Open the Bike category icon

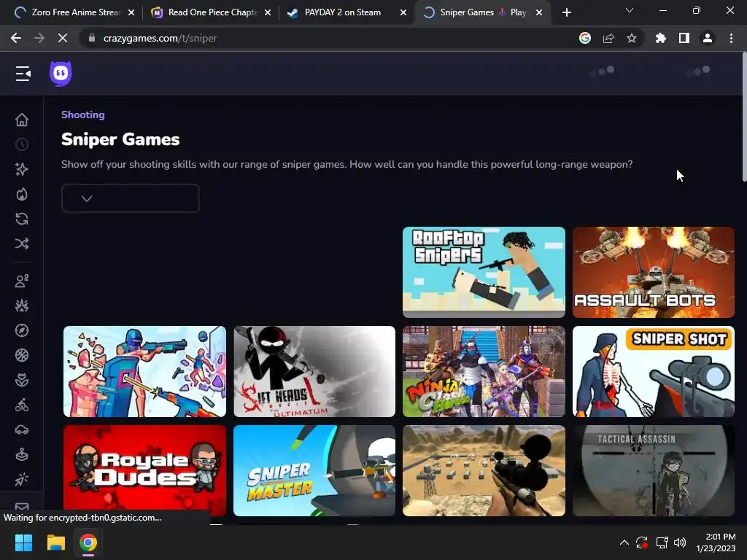21,405
